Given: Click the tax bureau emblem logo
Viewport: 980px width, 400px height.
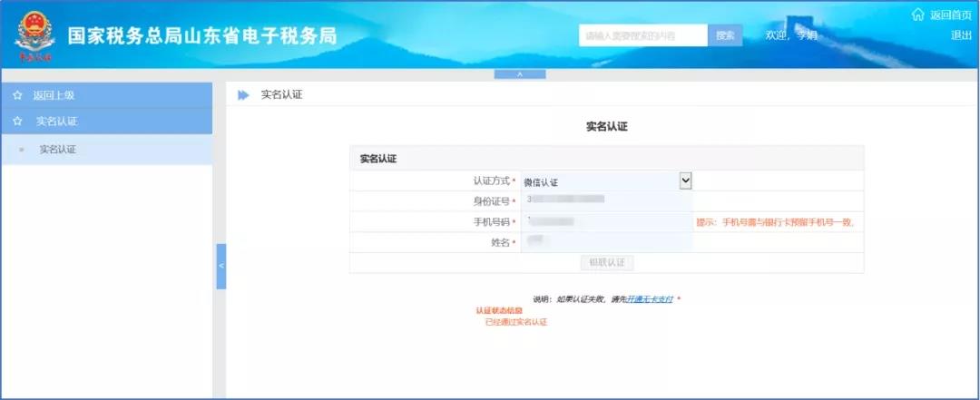Looking at the screenshot, I should click(x=33, y=35).
